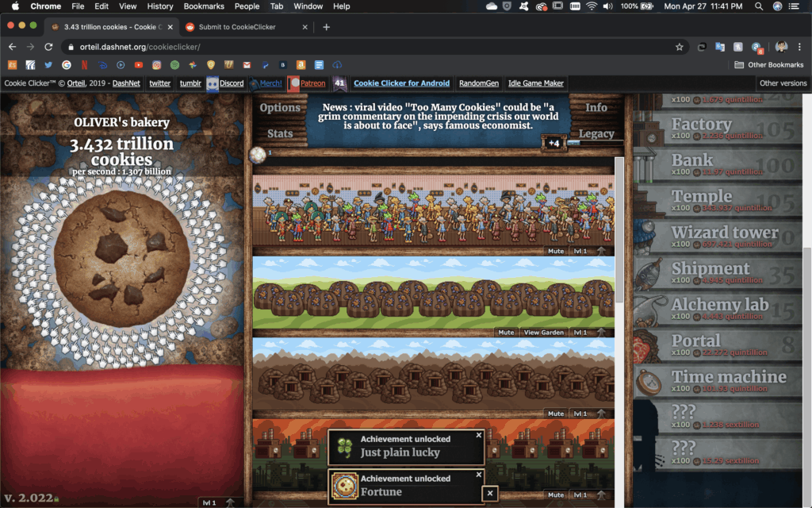
Task: Open the Chrome profile avatar
Action: pos(781,47)
